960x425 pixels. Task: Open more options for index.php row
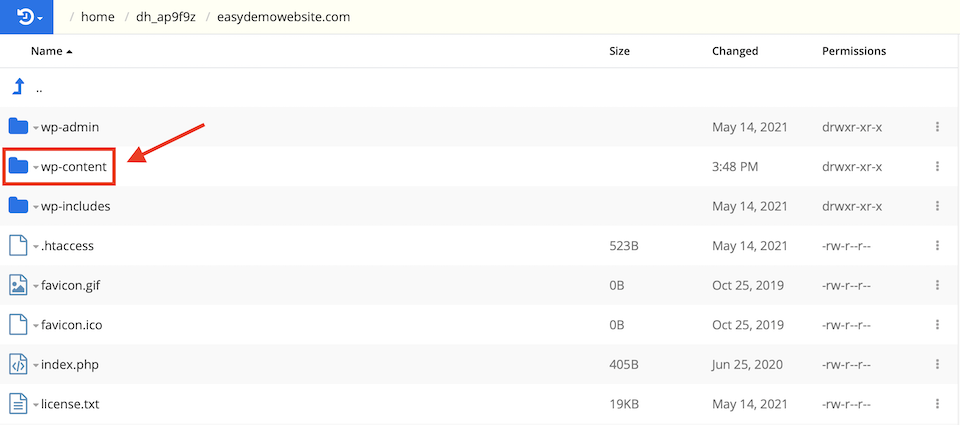[937, 364]
